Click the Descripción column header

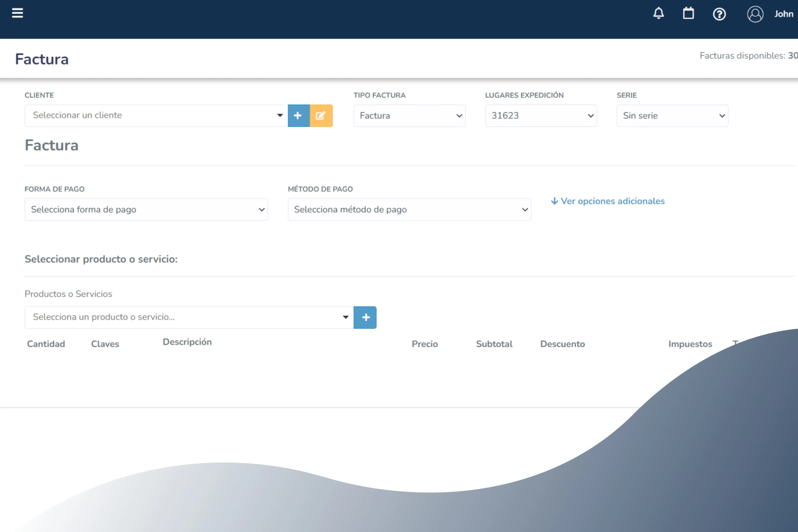tap(187, 342)
